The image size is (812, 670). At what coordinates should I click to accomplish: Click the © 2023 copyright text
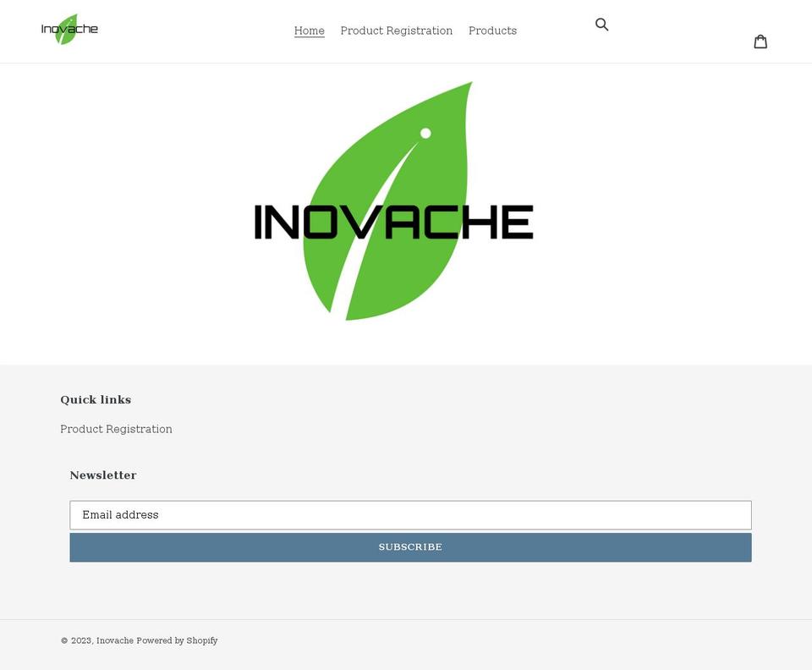tap(77, 640)
